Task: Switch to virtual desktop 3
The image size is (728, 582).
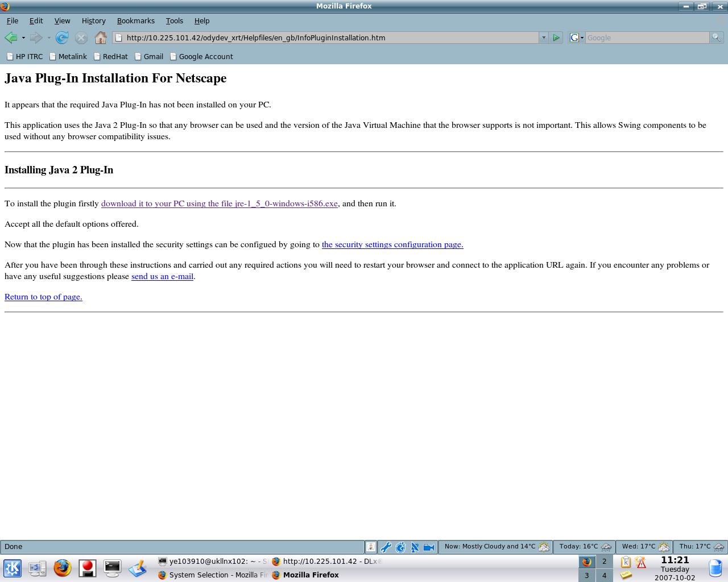Action: click(587, 575)
